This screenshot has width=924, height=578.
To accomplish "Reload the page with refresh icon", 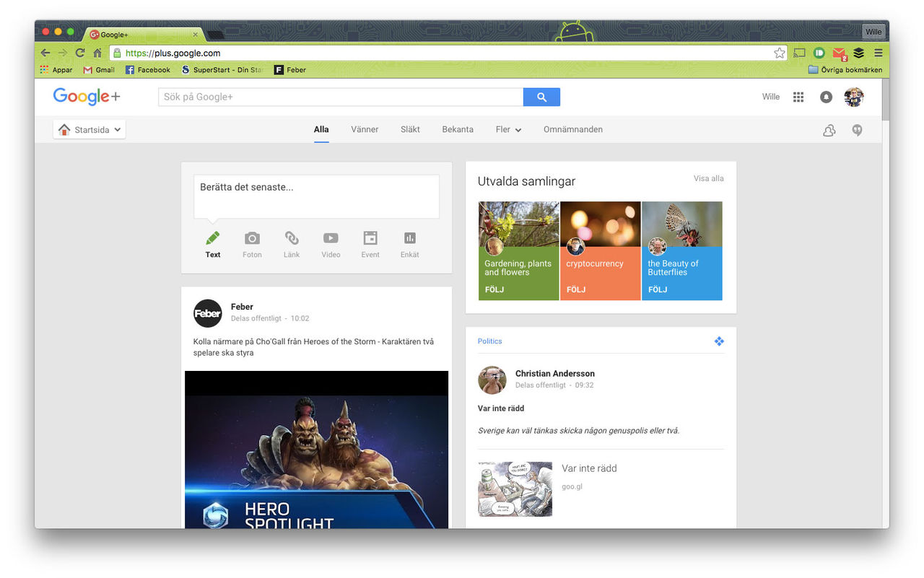I will click(80, 53).
